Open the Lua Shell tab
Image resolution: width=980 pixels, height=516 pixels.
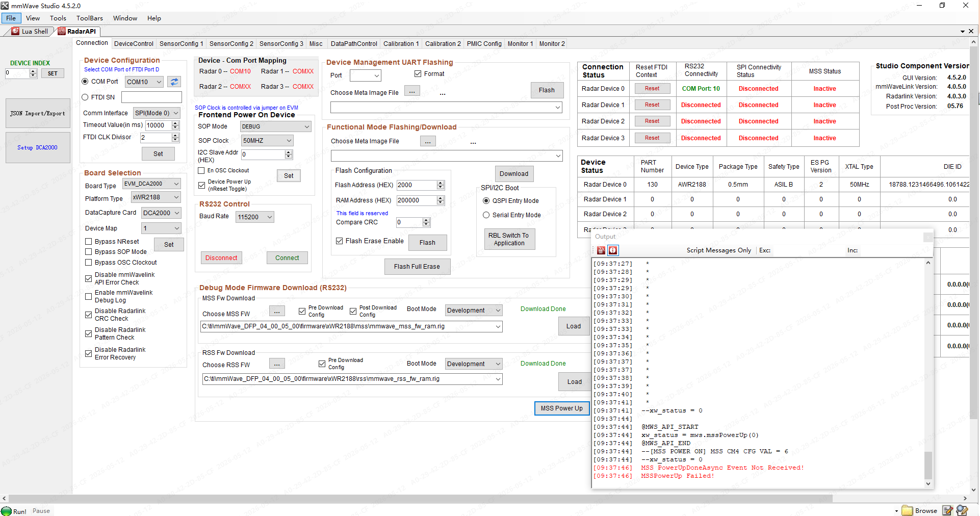point(30,31)
